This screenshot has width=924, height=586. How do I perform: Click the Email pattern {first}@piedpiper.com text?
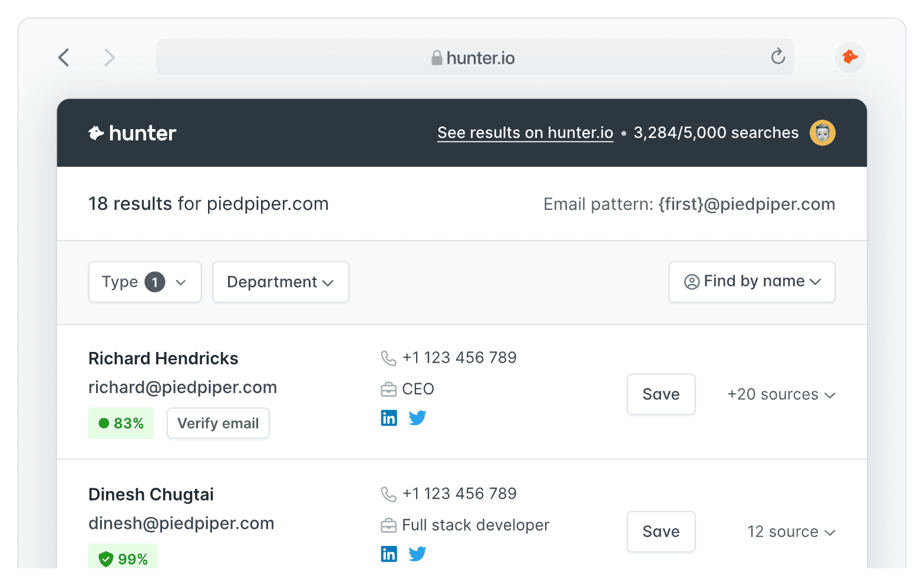tap(689, 204)
